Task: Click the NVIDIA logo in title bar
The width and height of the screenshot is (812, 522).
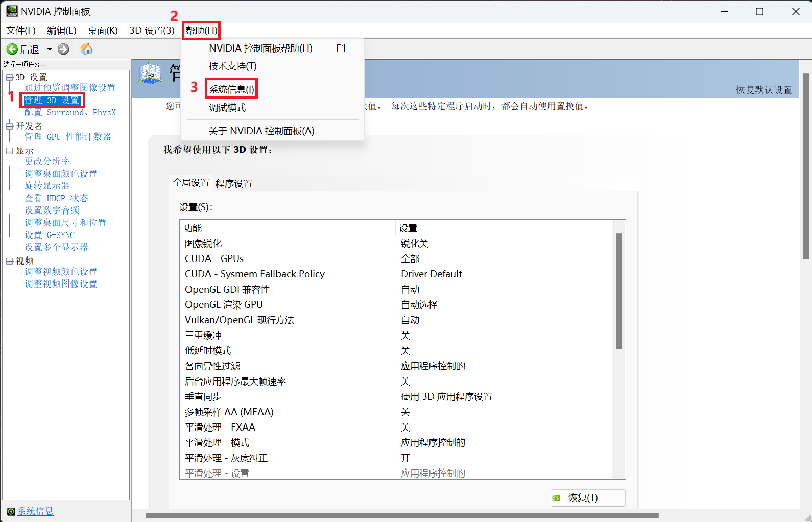Action: (12, 11)
